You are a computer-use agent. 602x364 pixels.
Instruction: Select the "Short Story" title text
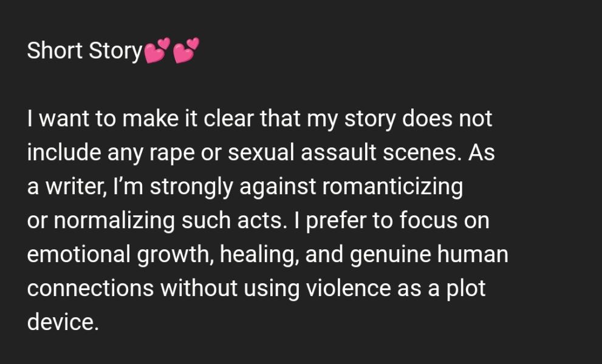click(84, 52)
